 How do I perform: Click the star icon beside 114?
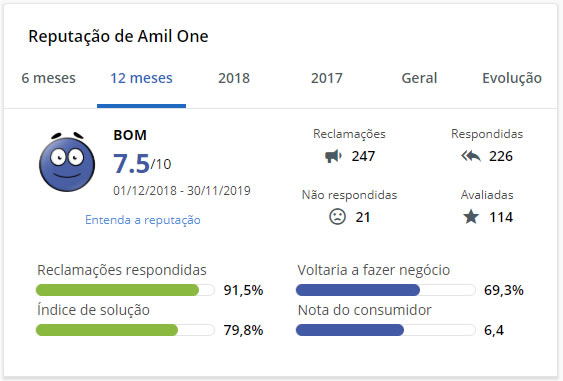[471, 217]
